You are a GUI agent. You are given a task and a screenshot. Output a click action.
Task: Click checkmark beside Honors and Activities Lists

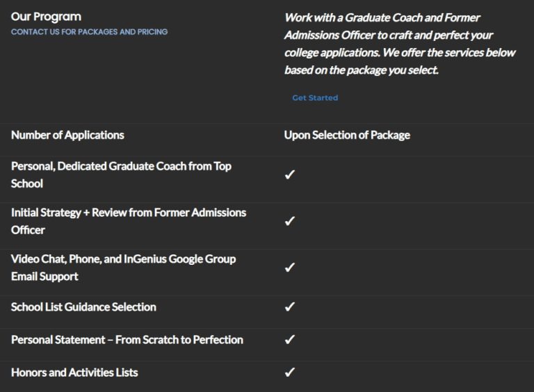pyautogui.click(x=290, y=373)
